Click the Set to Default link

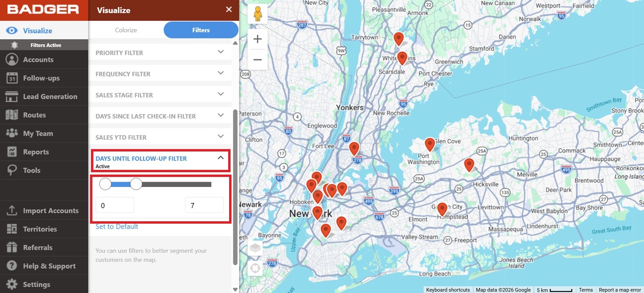(117, 226)
